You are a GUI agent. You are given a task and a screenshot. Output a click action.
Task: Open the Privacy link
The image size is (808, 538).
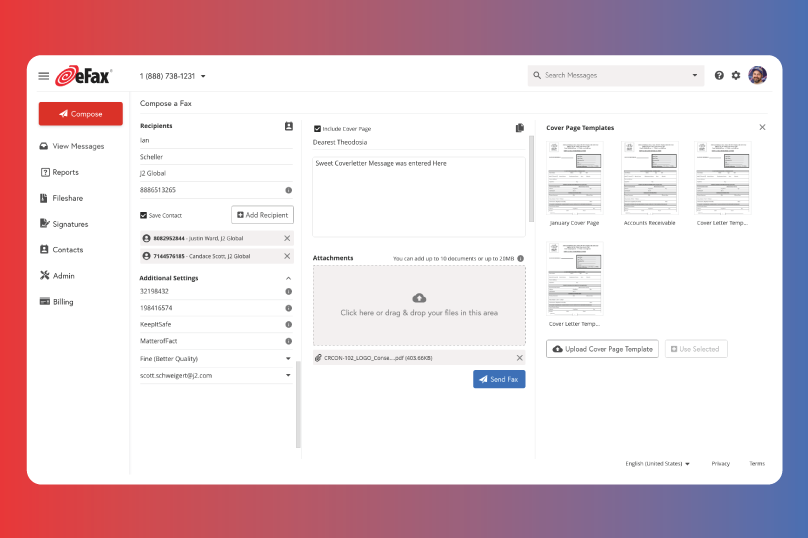[x=720, y=464]
